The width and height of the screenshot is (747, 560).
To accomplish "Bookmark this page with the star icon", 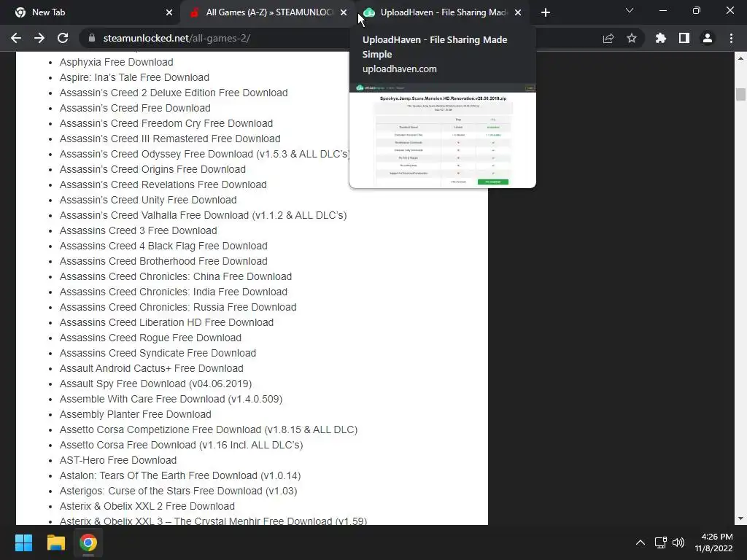I will click(632, 38).
